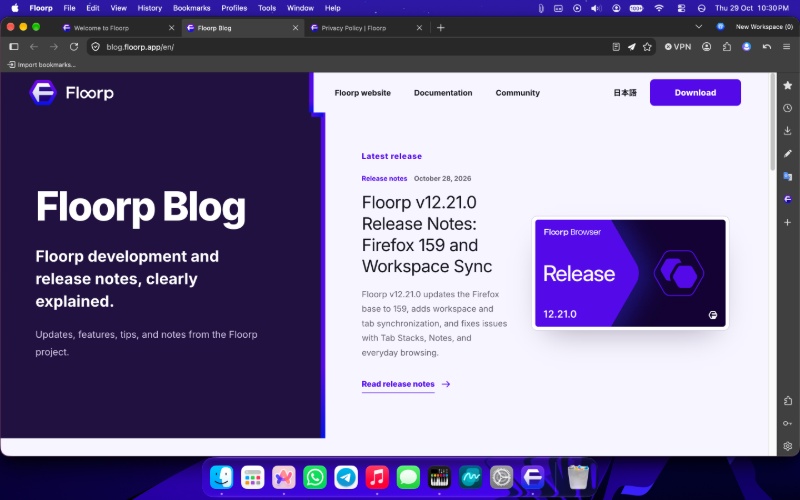Open the Floorp web panel in sidebar
This screenshot has width=800, height=500.
point(788,199)
